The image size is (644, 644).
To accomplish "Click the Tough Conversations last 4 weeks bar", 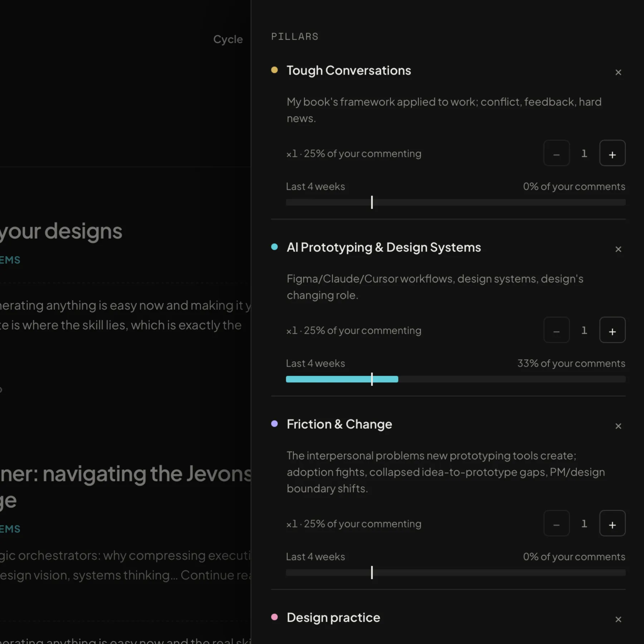I will tap(455, 203).
